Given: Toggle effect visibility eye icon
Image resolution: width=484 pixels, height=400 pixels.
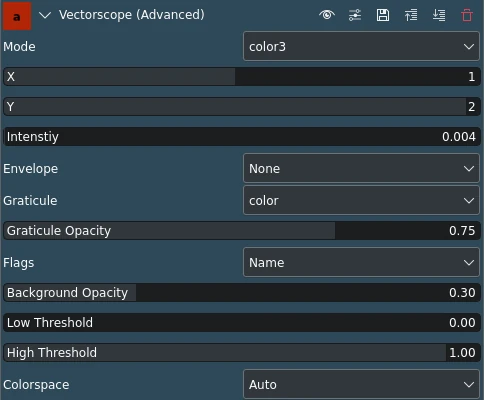Looking at the screenshot, I should [x=327, y=15].
